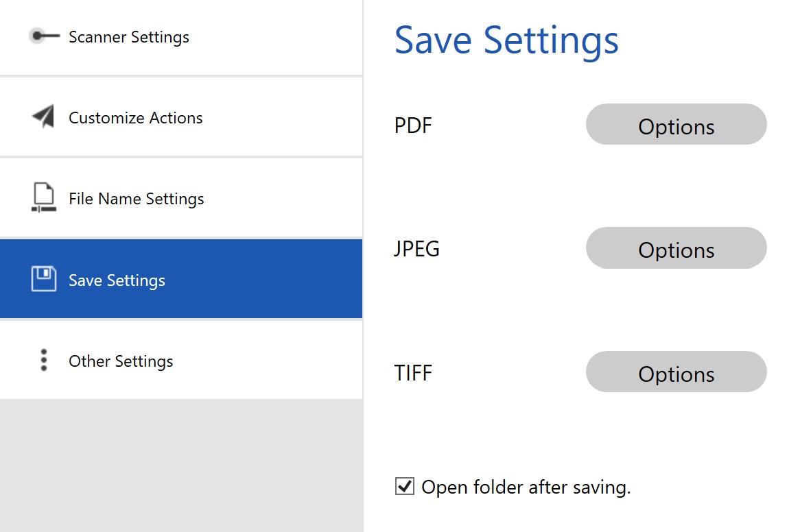
Task: Click the Scanner Settings slider icon
Action: pos(45,36)
